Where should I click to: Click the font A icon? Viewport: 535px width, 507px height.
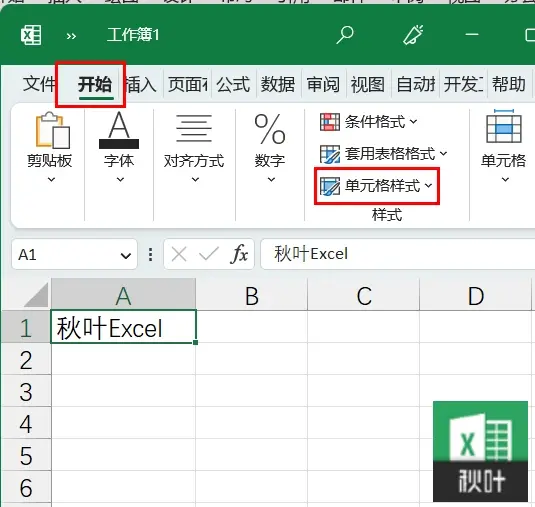click(x=119, y=130)
